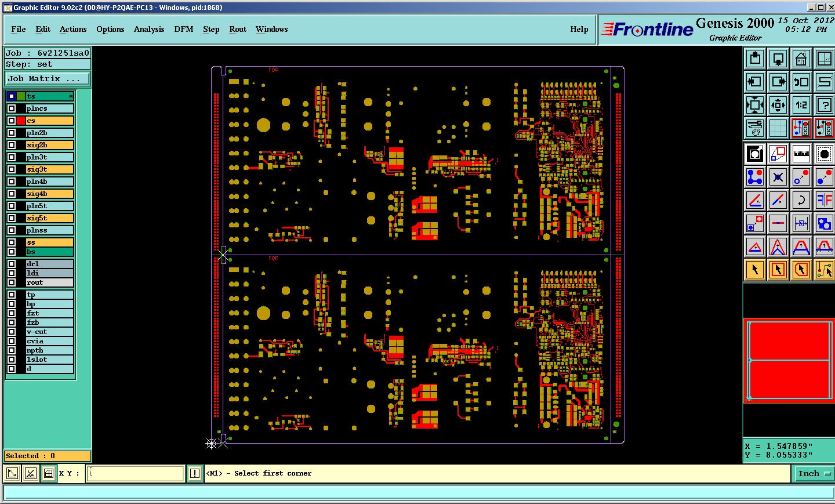835x504 pixels.
Task: Open the Windows menu
Action: click(x=271, y=29)
